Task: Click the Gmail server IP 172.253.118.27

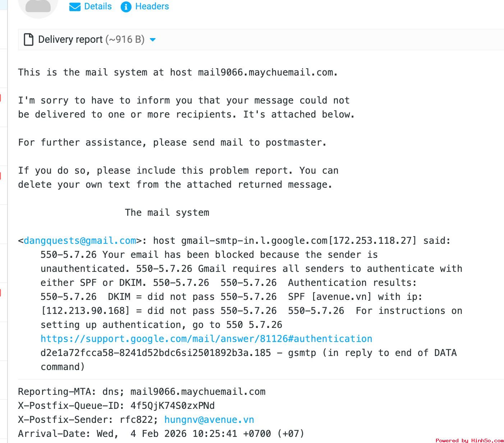Action: 372,241
